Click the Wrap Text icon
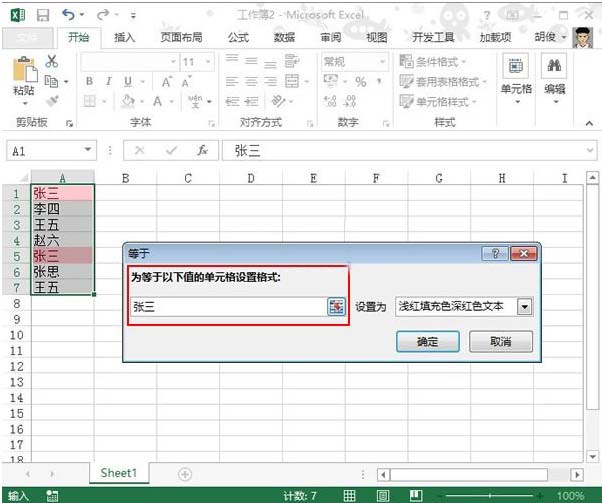The image size is (602, 503). [x=291, y=61]
